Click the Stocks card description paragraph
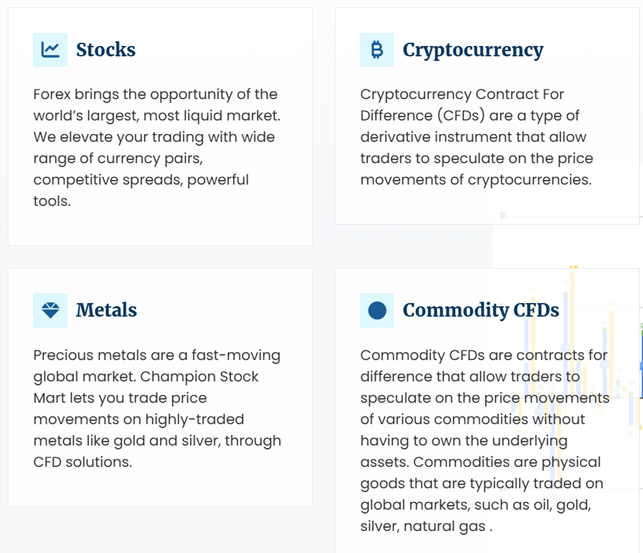The width and height of the screenshot is (643, 553). [x=155, y=147]
